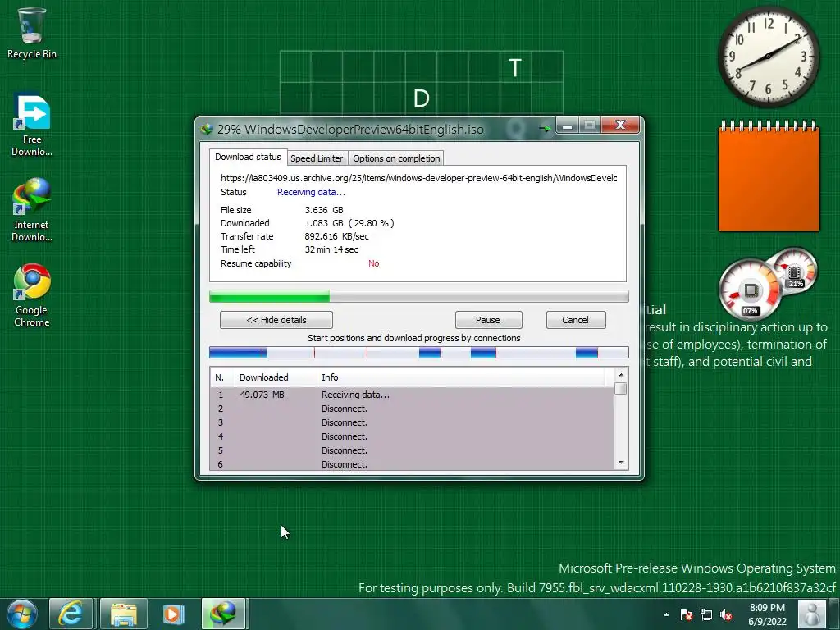Click the green arrow icon in the title bar
Viewport: 840px width, 630px height.
pyautogui.click(x=545, y=129)
